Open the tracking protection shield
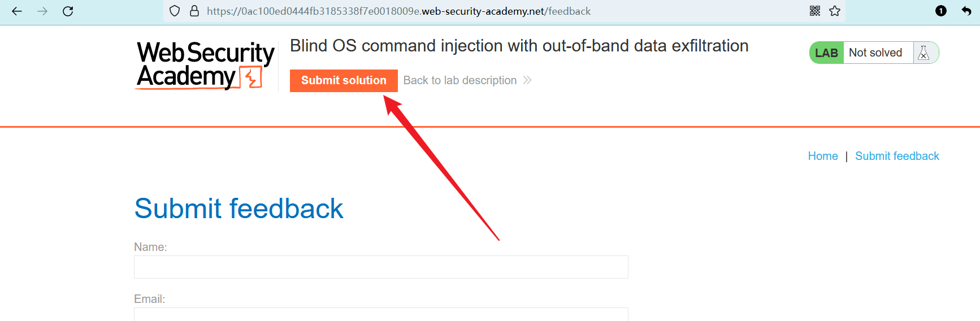This screenshot has height=321, width=980. point(175,11)
